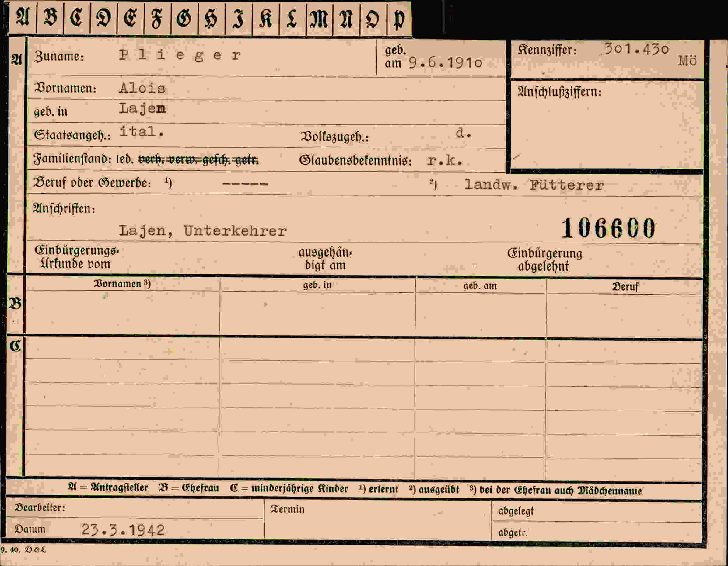Click the typed birthplace 'Lajen' under Alois

[x=142, y=109]
